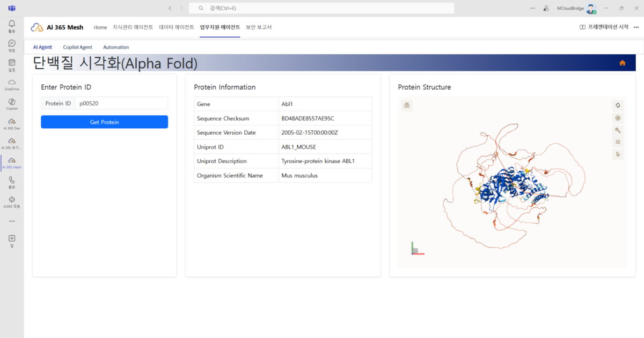Open the Ai 365 Dev app icon
Screen dimensions: 644x338
point(12,124)
